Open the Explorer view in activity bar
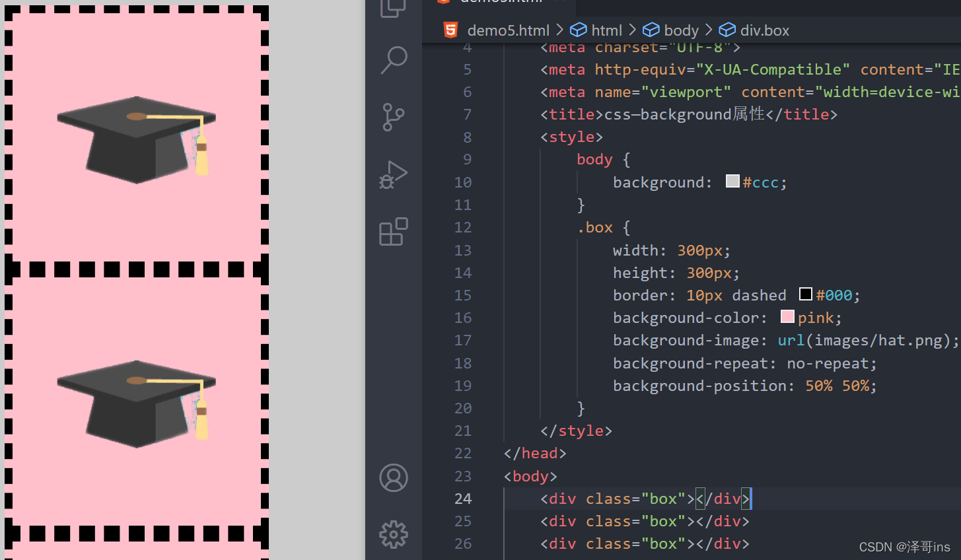The height and width of the screenshot is (560, 961). [x=394, y=8]
